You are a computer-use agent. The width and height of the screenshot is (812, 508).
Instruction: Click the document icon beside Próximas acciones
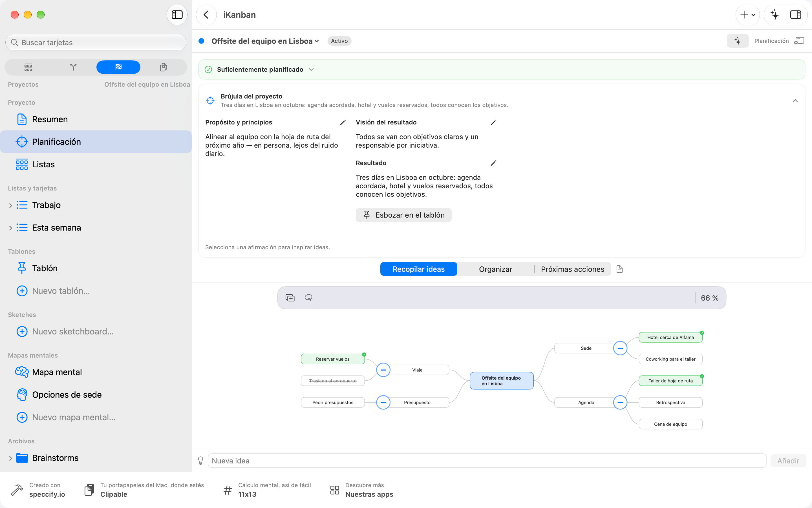(x=619, y=269)
